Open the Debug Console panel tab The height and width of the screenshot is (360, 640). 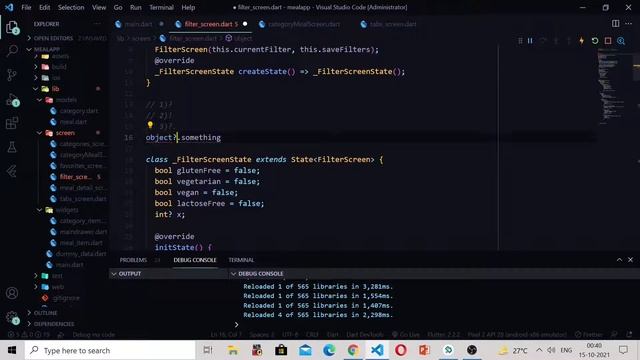click(195, 260)
